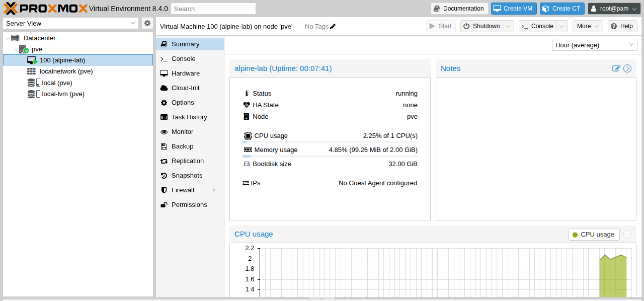The image size is (644, 301).
Task: Click the Node building icon
Action: (247, 117)
